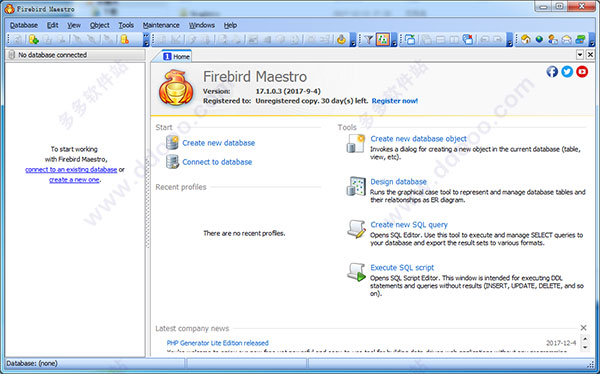Open the Edit menu
600x374 pixels.
[x=52, y=25]
